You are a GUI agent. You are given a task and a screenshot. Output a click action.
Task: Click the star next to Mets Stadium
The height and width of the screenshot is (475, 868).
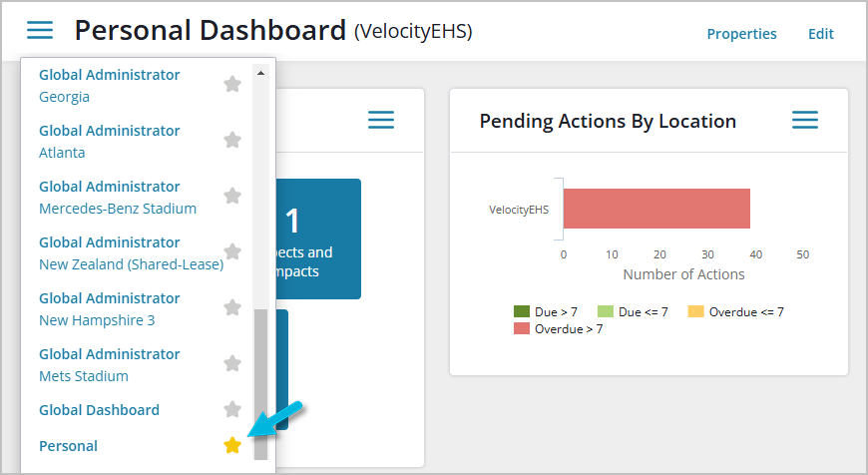click(x=232, y=364)
